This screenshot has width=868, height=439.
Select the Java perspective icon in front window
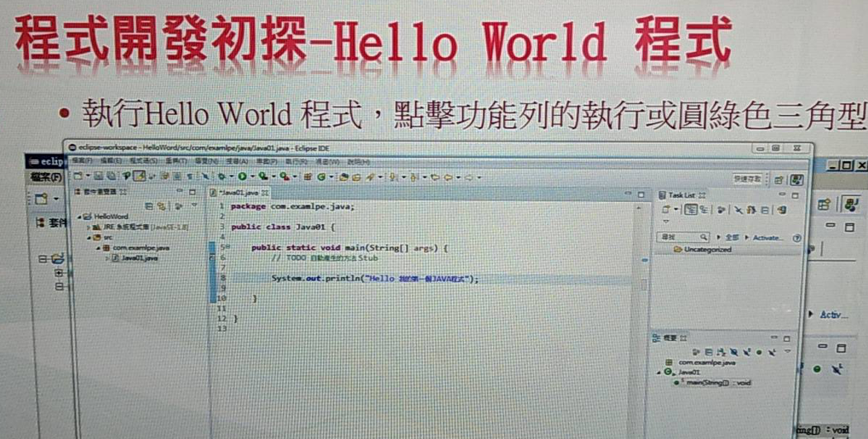[796, 180]
